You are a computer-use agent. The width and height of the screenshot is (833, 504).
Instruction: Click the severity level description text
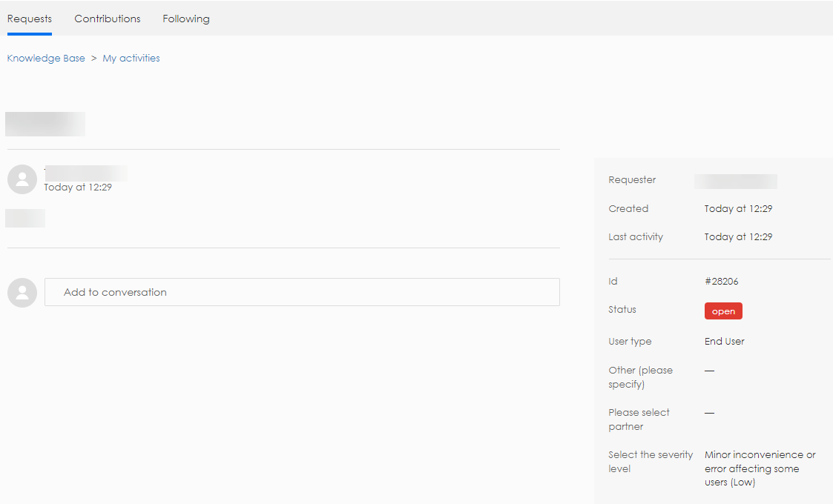click(x=760, y=468)
